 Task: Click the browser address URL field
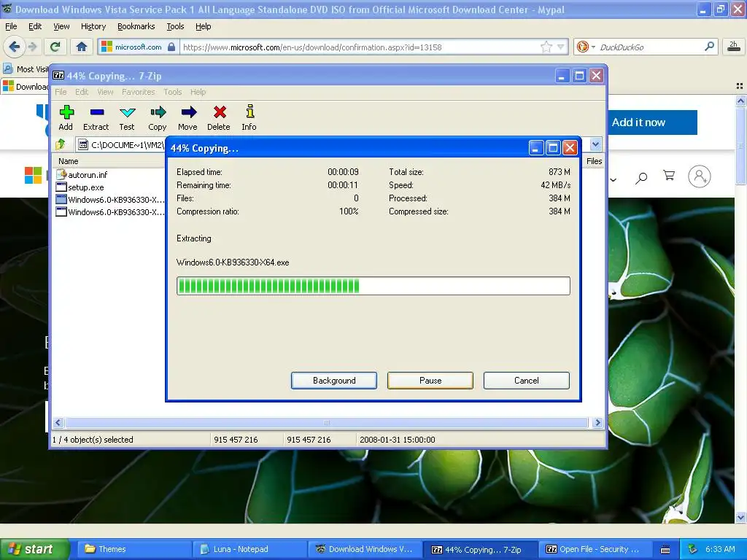pos(360,47)
